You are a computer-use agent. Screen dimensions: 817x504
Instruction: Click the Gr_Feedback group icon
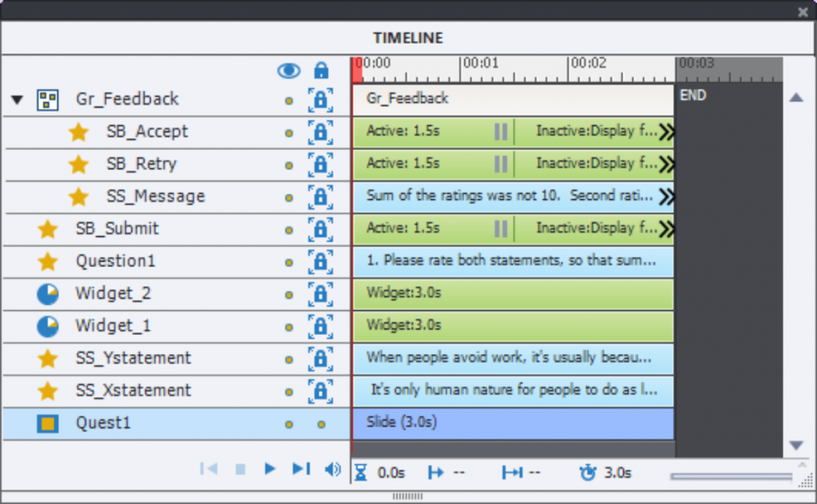click(48, 100)
